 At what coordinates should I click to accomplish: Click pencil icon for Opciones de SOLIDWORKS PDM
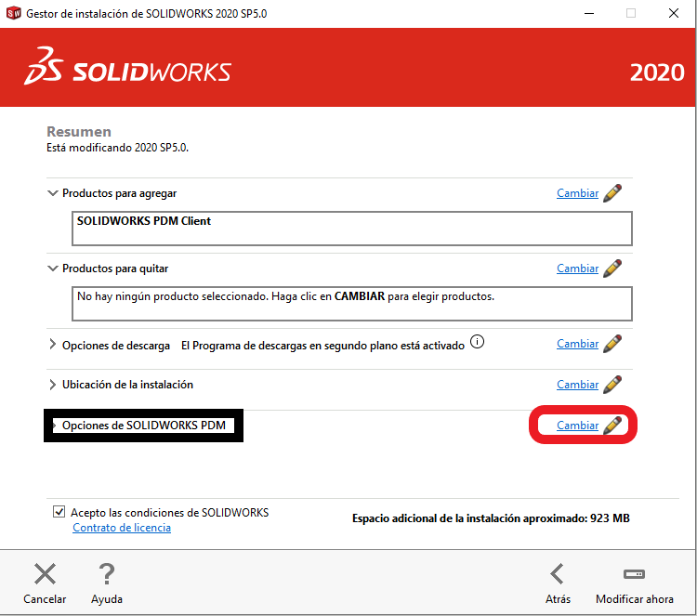[612, 426]
